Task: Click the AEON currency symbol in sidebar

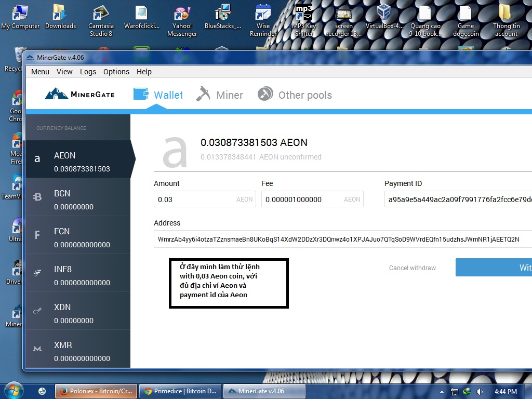Action: [x=37, y=159]
